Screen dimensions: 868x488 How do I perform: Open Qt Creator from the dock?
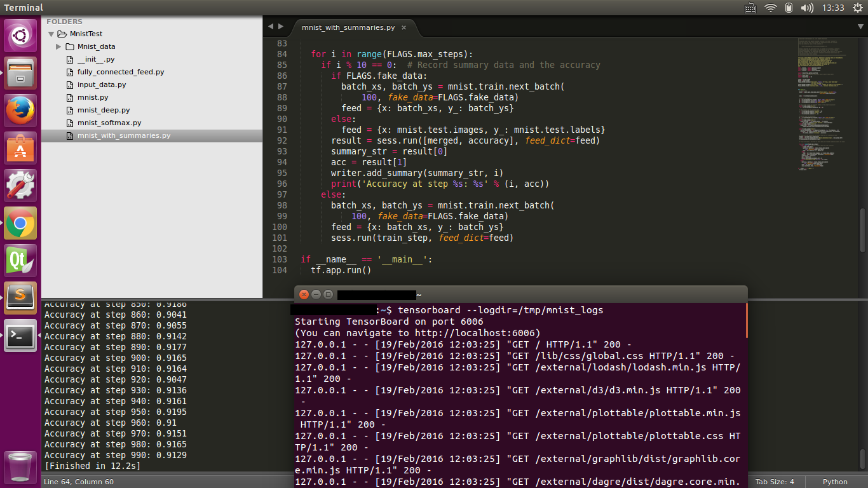pyautogui.click(x=21, y=261)
